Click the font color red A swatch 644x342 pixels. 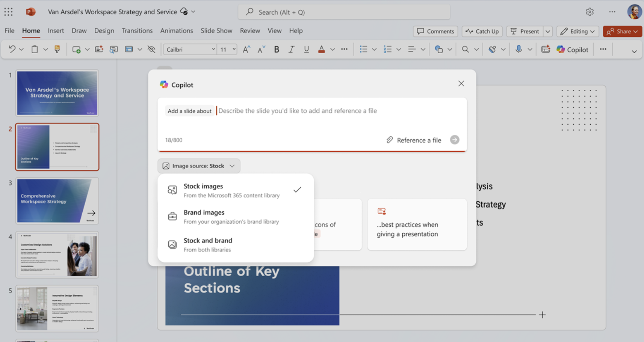click(322, 49)
